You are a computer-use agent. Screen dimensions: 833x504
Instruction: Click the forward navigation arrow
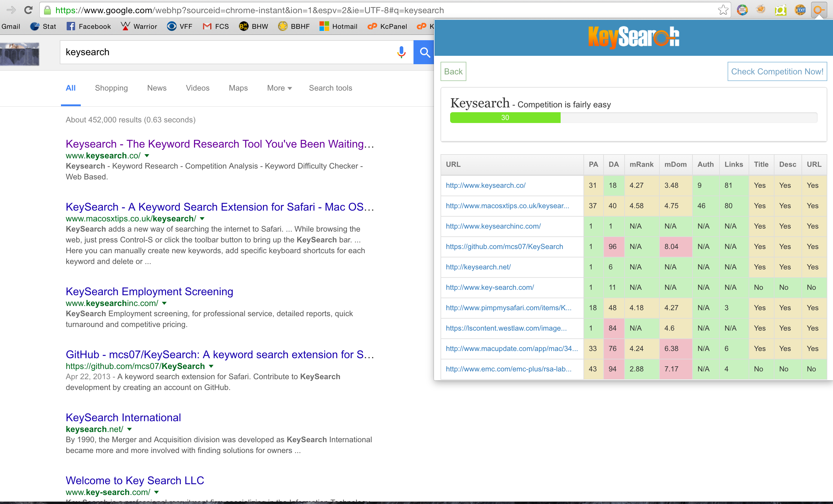11,10
